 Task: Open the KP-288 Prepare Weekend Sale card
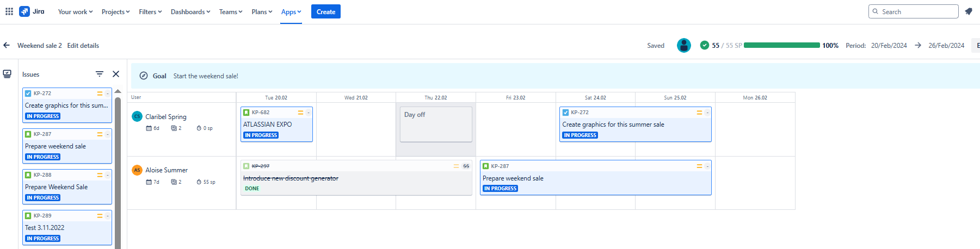(x=67, y=186)
